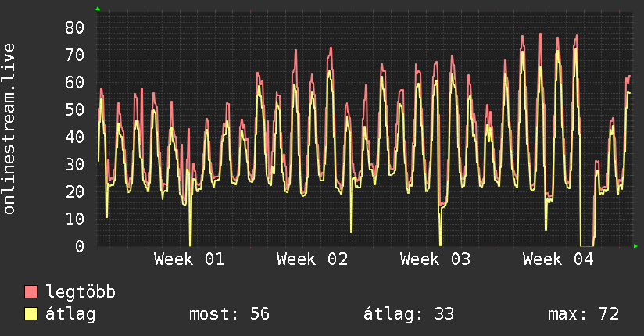
Task: Click the 80 y-axis tick label
Action: (75, 27)
